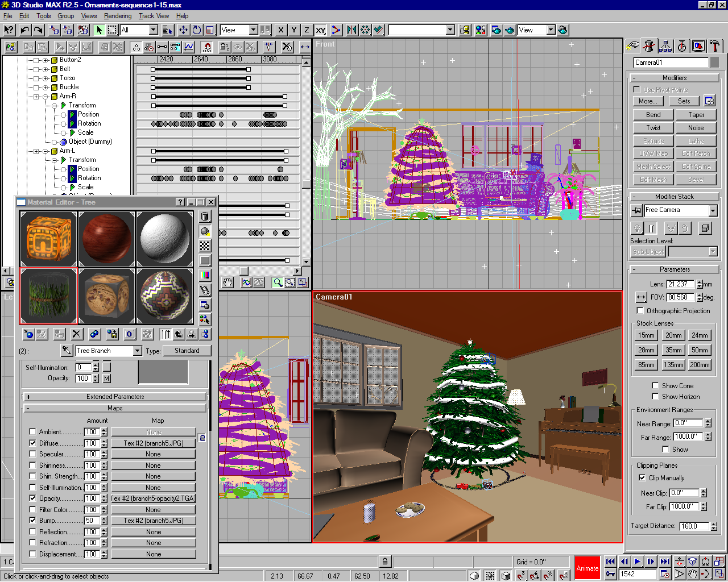Click the gray color swatch in Material Editor
Image resolution: width=728 pixels, height=582 pixels.
[x=164, y=372]
